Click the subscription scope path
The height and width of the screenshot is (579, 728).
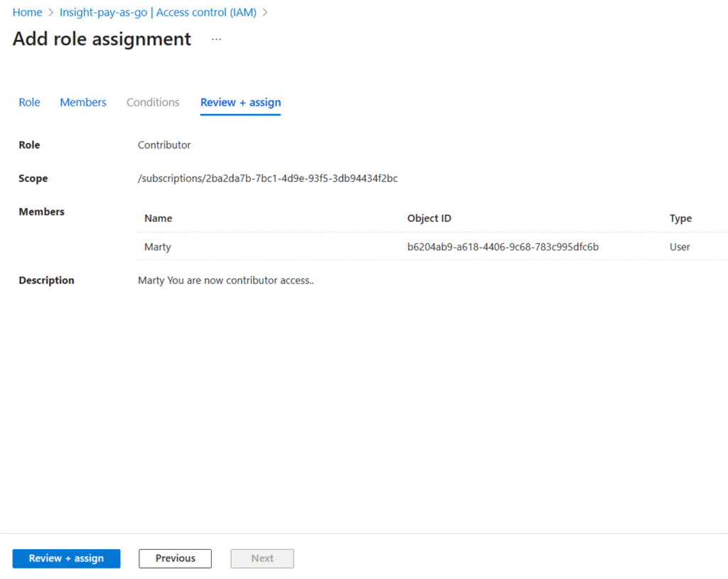click(267, 179)
